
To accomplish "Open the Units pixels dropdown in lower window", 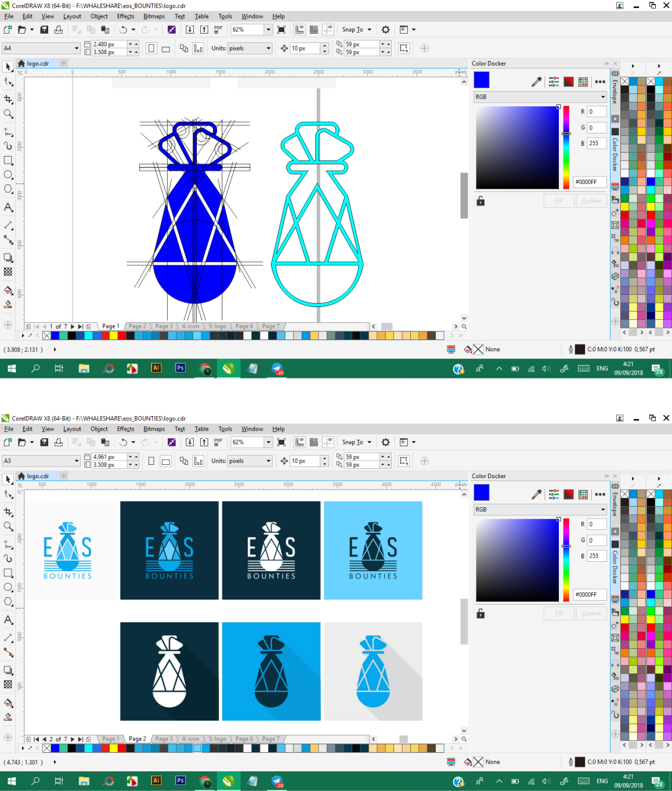I will (268, 461).
